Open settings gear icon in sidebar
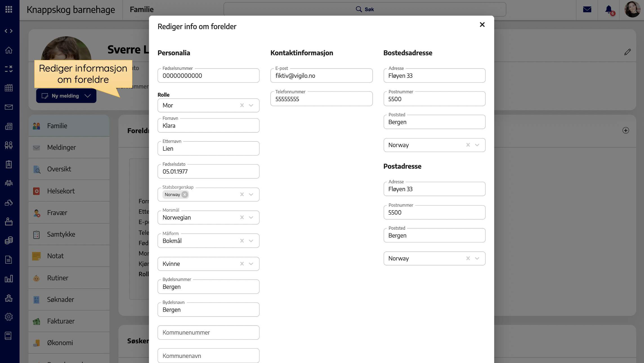The width and height of the screenshot is (644, 363). click(9, 317)
